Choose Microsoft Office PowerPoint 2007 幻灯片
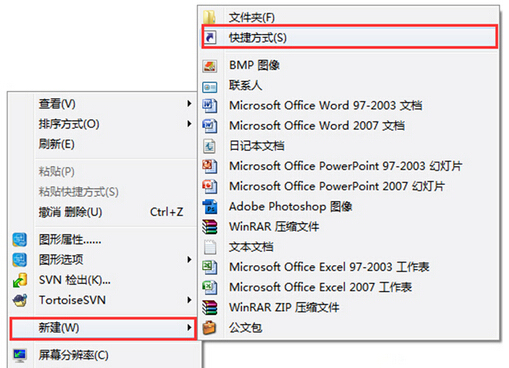The height and width of the screenshot is (368, 509). (x=349, y=186)
